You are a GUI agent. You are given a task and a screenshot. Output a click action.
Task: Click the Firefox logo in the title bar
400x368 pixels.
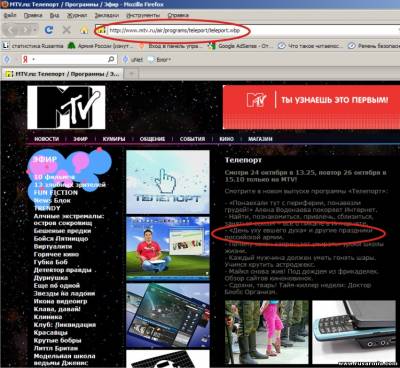point(5,4)
